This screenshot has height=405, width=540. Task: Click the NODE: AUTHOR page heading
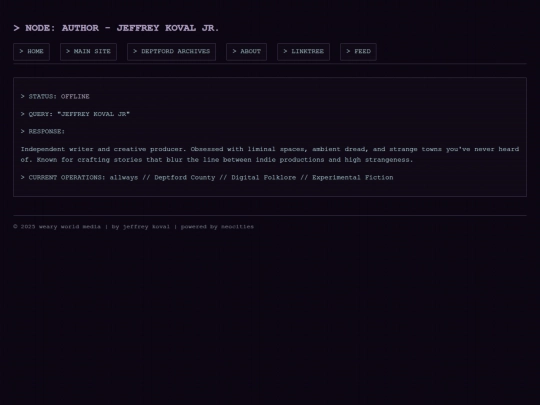[x=116, y=28]
